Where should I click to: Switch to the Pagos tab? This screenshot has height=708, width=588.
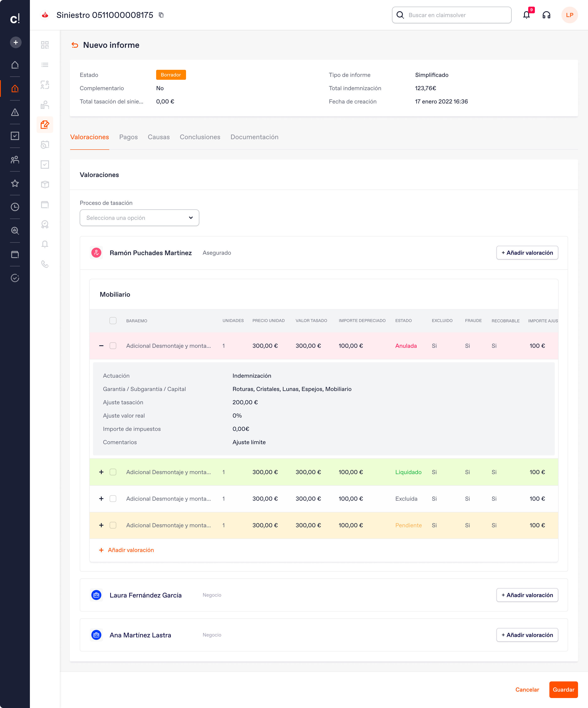(x=128, y=137)
